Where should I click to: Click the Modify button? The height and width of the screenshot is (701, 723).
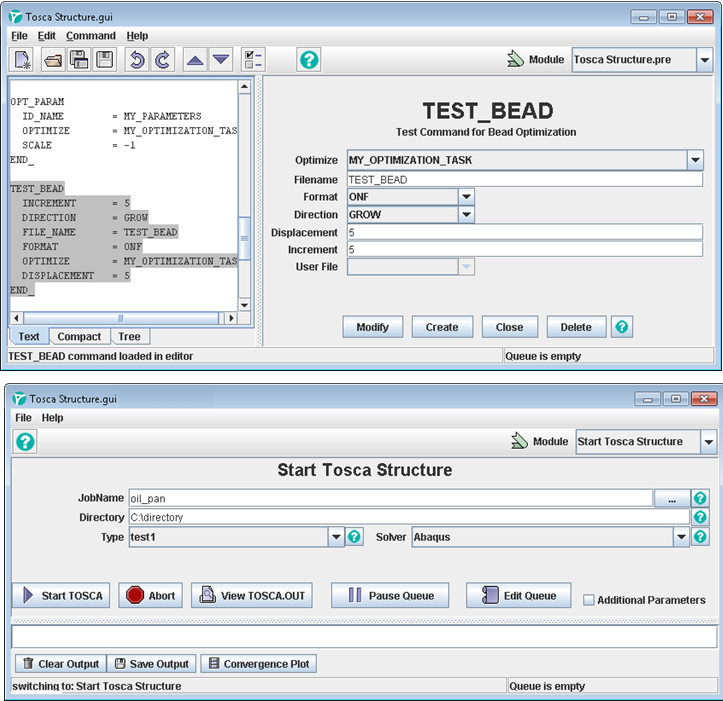(372, 327)
